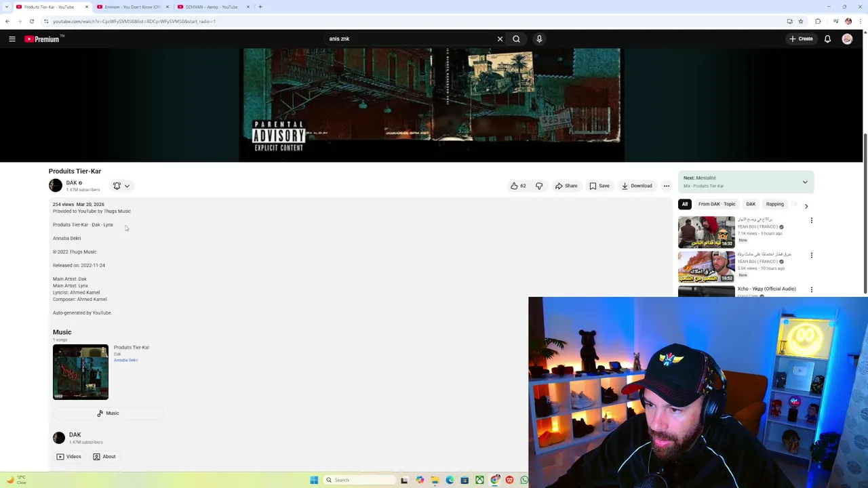Image resolution: width=868 pixels, height=488 pixels.
Task: Select the Rapping filter chip
Action: (774, 204)
